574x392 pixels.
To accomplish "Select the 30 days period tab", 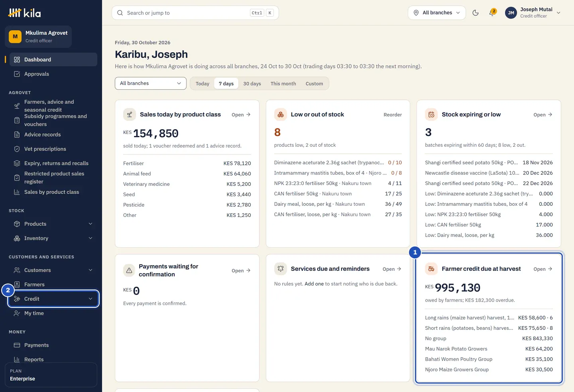I will point(252,83).
